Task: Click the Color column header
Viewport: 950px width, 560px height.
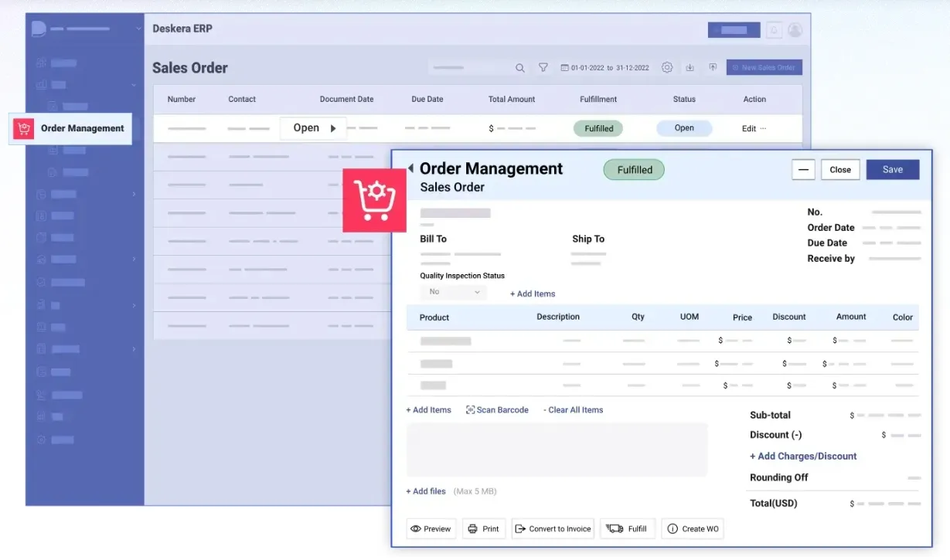Action: [903, 317]
